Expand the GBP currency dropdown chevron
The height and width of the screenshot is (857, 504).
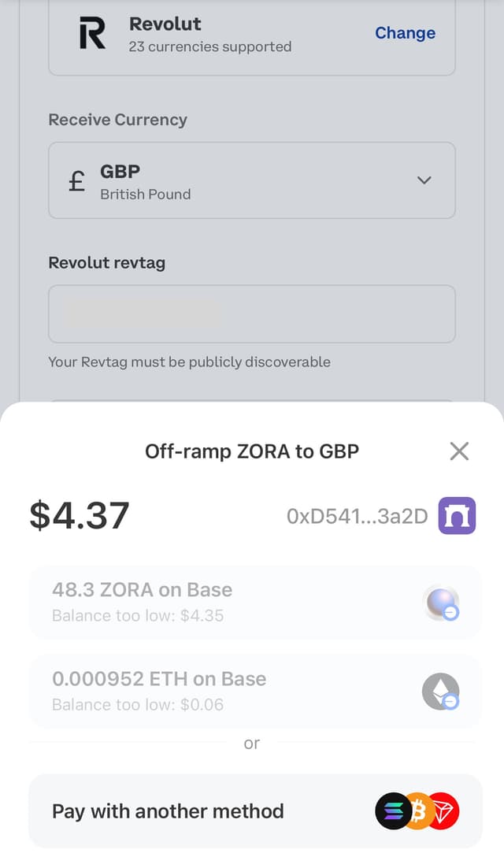coord(424,180)
